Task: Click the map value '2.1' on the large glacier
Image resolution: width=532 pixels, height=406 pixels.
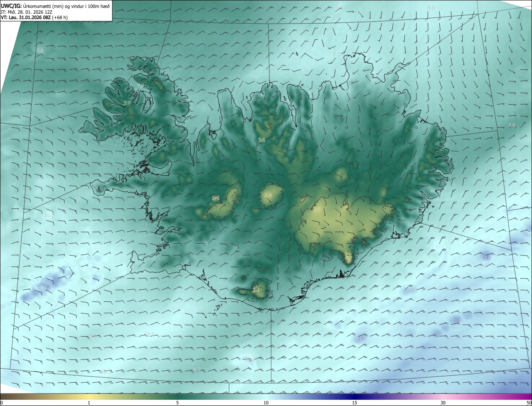Action: pyautogui.click(x=317, y=210)
